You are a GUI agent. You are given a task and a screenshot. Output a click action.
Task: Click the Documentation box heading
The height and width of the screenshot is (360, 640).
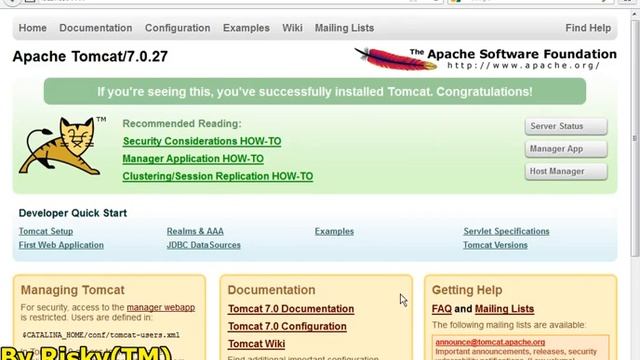click(271, 290)
